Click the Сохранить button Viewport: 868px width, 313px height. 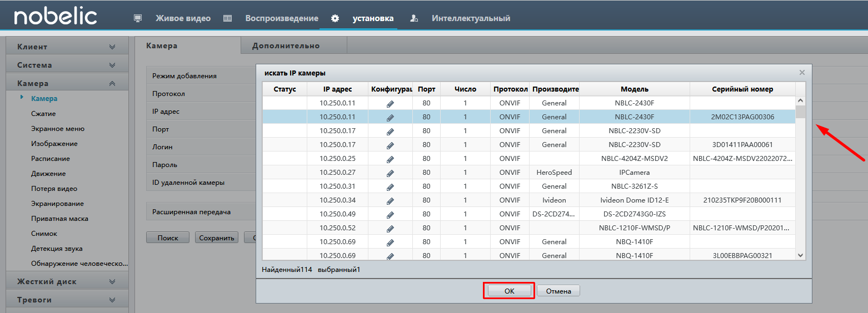pyautogui.click(x=217, y=238)
